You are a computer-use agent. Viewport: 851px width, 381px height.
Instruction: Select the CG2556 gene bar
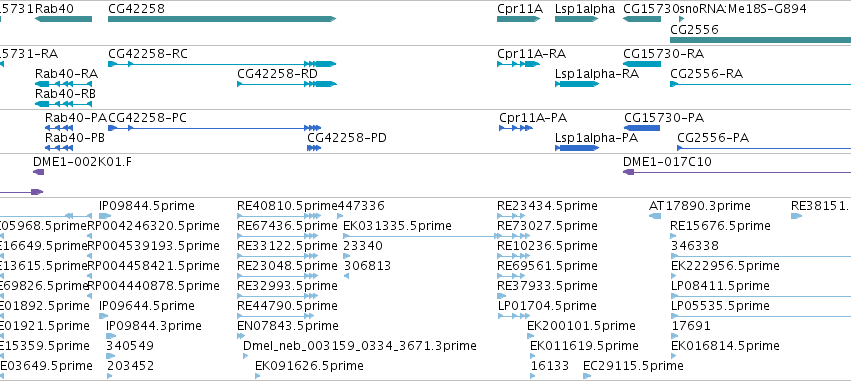tap(760, 40)
